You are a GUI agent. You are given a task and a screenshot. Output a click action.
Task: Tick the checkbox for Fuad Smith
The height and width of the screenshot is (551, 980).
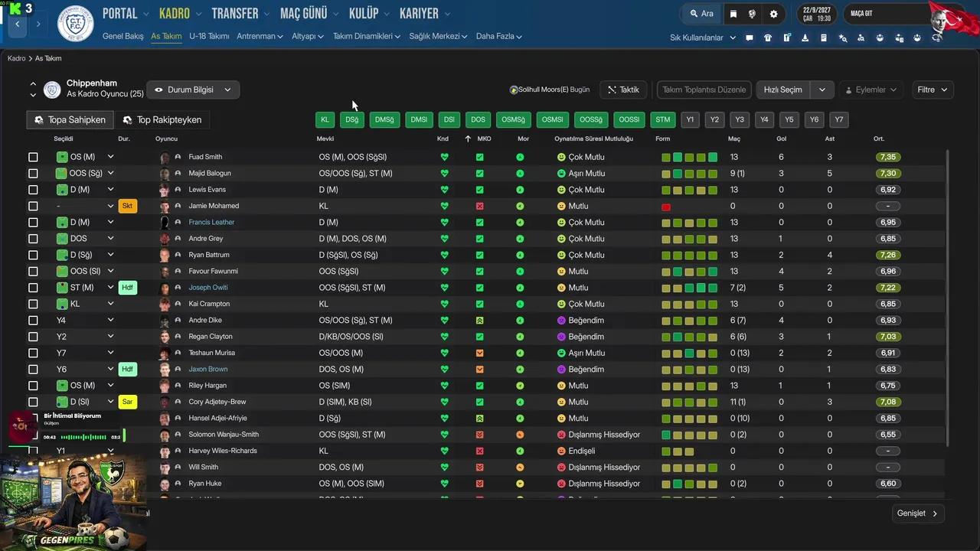33,157
